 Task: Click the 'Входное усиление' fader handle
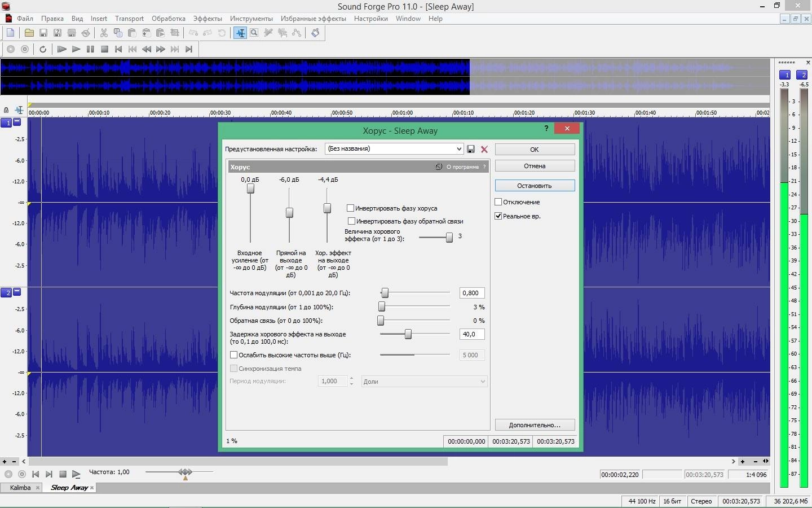pyautogui.click(x=250, y=189)
